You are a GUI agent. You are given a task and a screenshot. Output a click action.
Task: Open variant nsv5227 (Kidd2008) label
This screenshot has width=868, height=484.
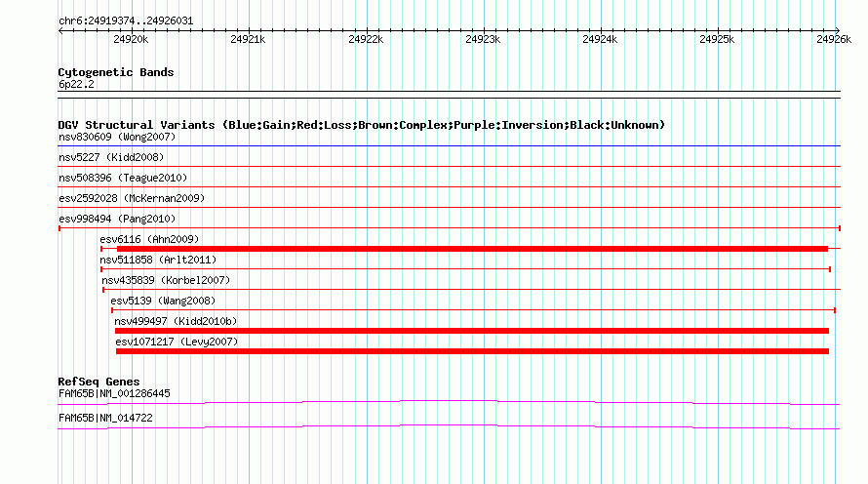tap(111, 157)
